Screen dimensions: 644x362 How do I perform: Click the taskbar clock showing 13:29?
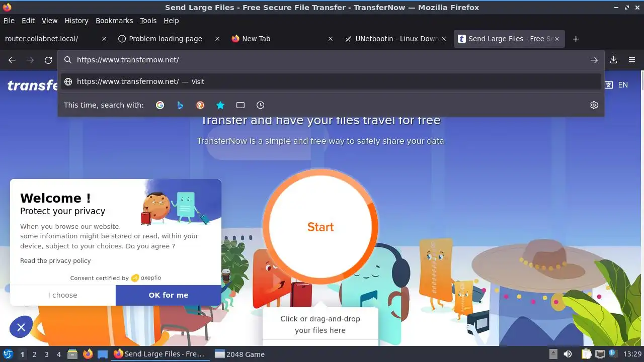coord(632,354)
